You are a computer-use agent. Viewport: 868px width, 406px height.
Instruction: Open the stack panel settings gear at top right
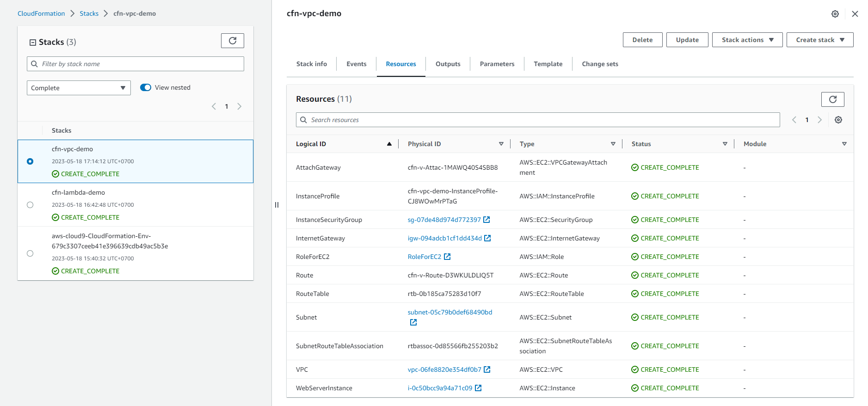pos(835,14)
